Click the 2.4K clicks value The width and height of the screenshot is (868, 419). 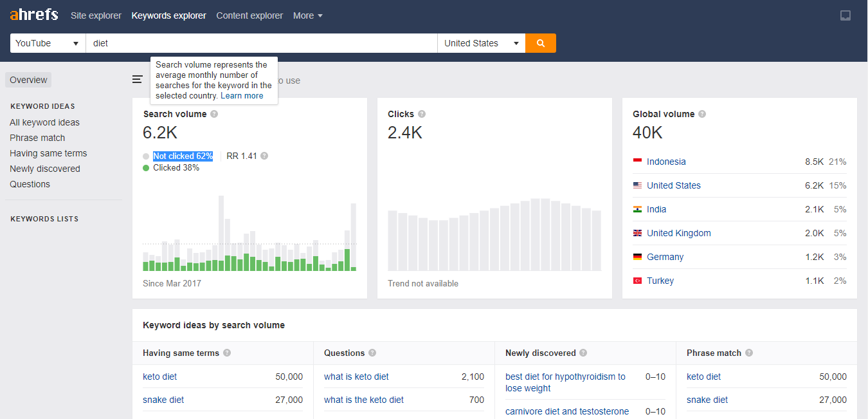[x=405, y=133]
